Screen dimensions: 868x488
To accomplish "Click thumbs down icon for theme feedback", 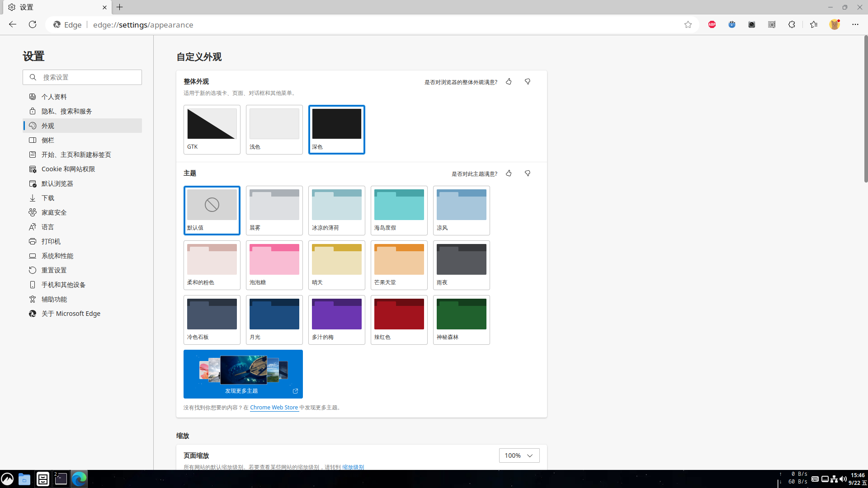I will tap(527, 174).
